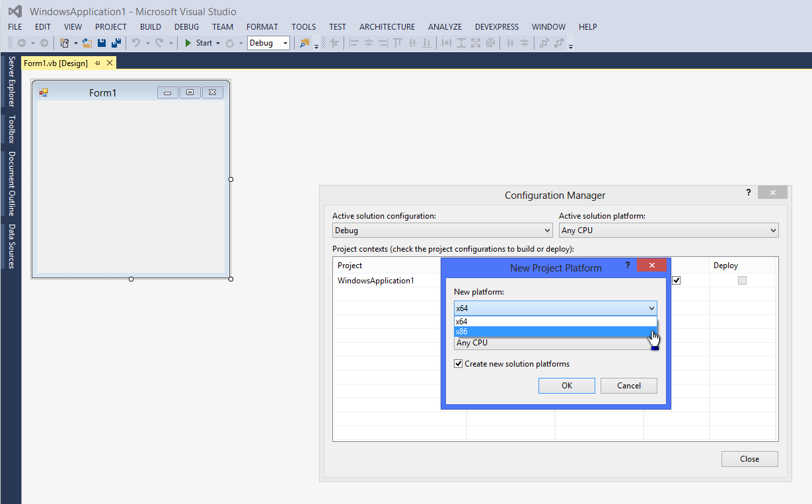
Task: Toggle the Deploy checkbox for WindowsApplication1
Action: pyautogui.click(x=742, y=281)
